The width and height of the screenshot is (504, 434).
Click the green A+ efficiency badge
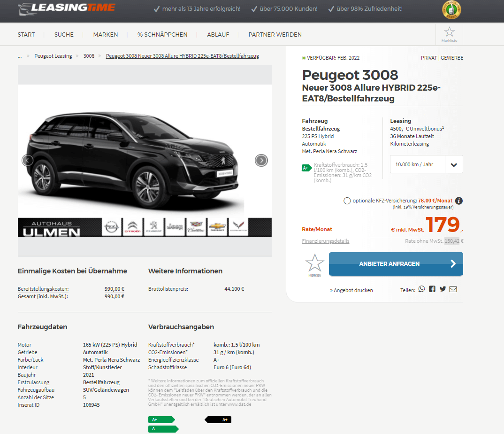306,168
